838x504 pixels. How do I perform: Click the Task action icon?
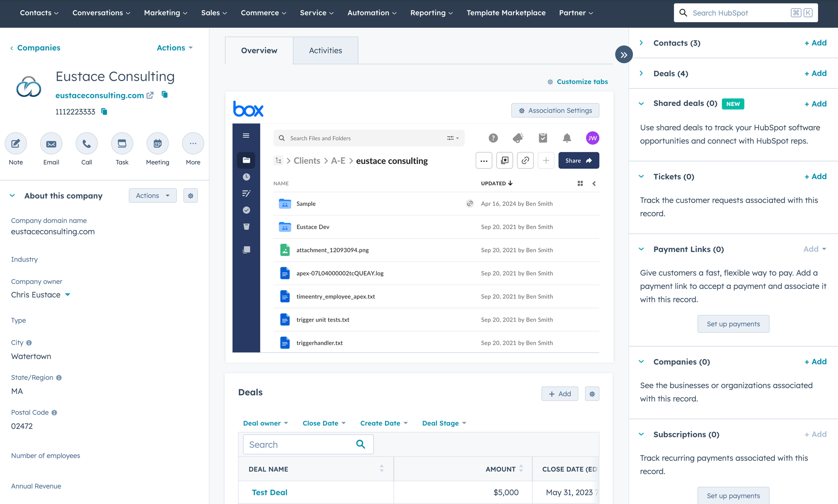pos(122,143)
